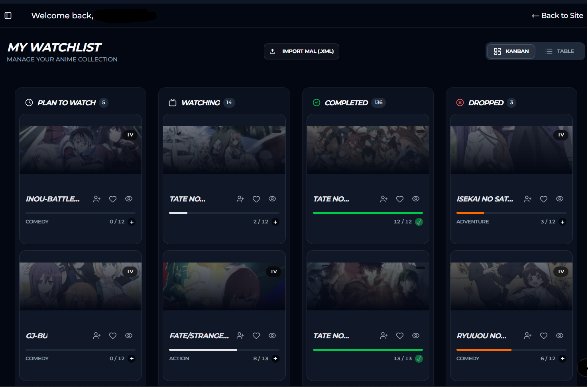Click the heart icon on Inou-Battle card
The width and height of the screenshot is (588, 387).
[113, 199]
